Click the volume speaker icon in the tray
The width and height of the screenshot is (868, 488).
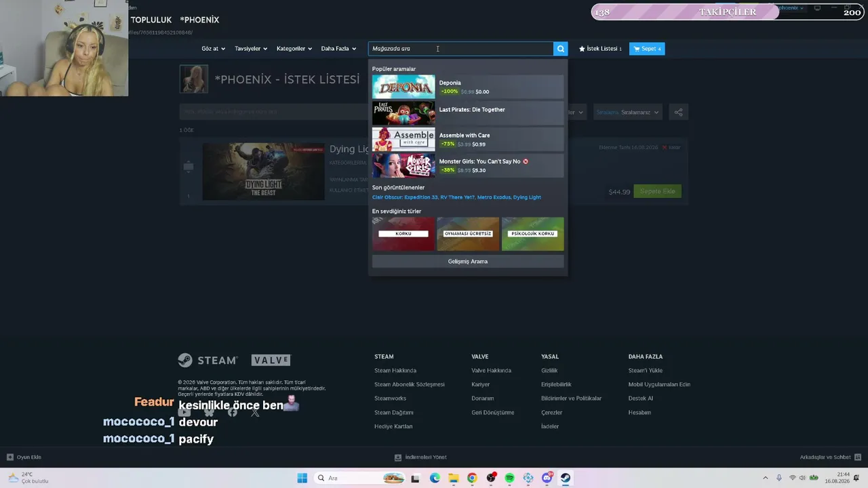(803, 478)
